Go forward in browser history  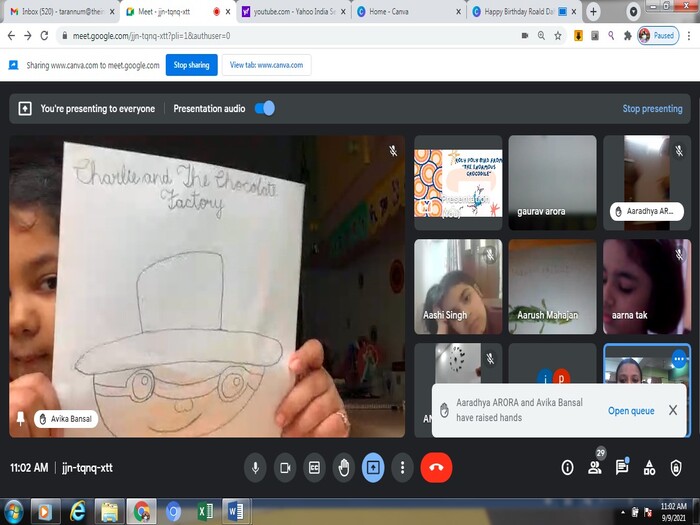(28, 36)
